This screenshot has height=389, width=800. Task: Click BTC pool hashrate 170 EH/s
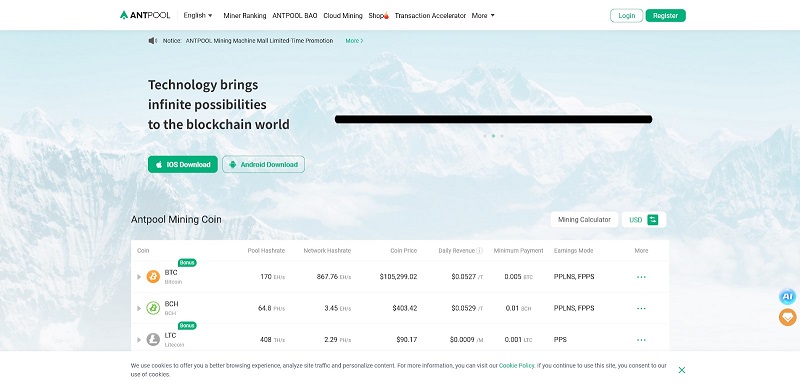tap(272, 277)
